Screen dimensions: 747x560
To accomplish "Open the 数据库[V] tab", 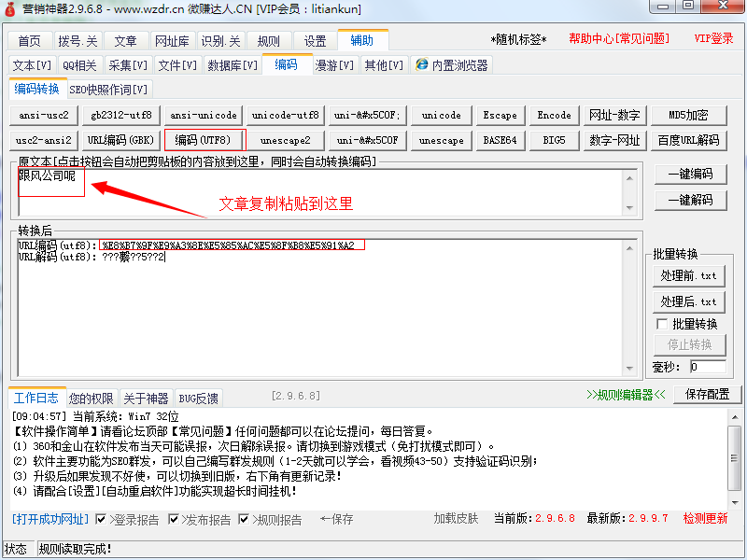I will (233, 65).
